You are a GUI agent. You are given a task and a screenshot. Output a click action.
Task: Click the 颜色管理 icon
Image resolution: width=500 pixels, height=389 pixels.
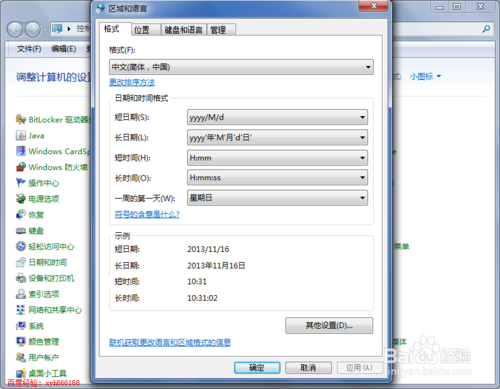(21, 341)
